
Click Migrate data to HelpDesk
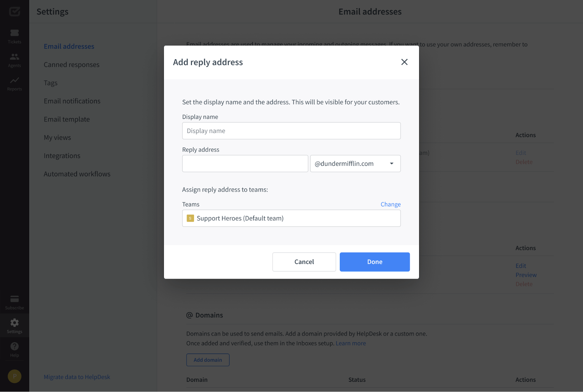coord(77,377)
